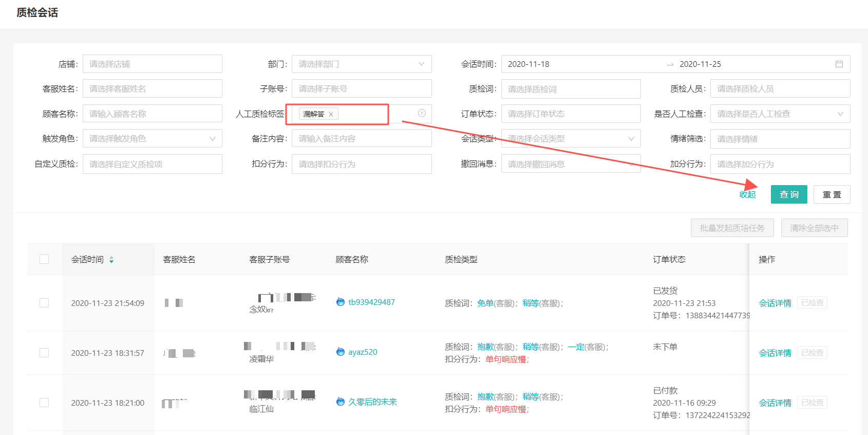Click the 质检类型 column header

(461, 259)
